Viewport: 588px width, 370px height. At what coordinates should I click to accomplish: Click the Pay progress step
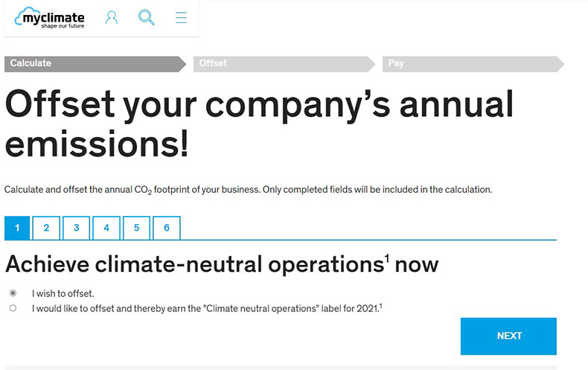(473, 64)
